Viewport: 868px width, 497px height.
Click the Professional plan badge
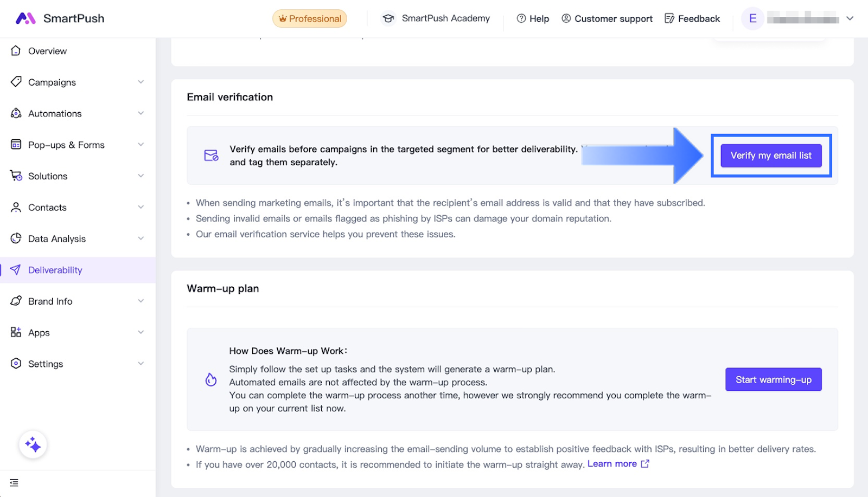point(310,18)
